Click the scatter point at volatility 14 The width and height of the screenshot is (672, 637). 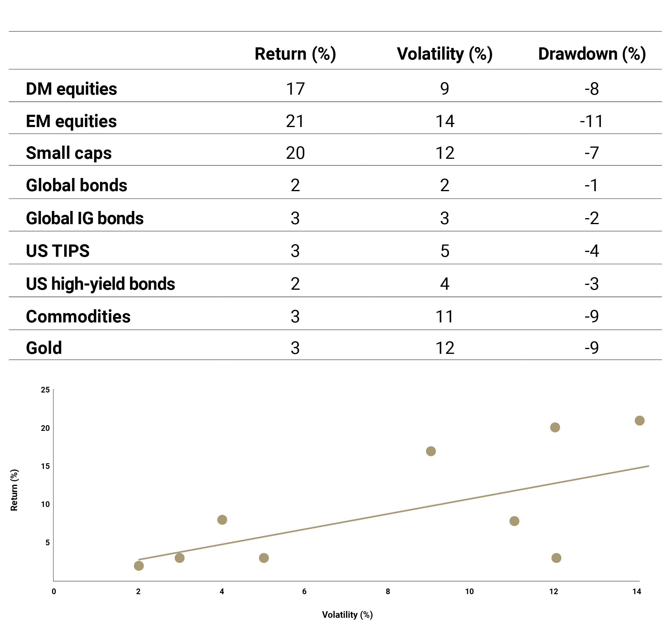click(639, 421)
